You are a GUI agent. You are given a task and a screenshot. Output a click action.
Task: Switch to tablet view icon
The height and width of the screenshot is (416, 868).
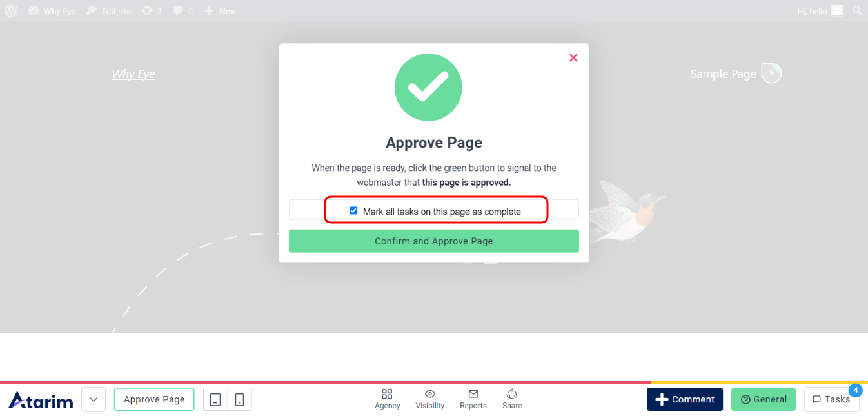[215, 400]
